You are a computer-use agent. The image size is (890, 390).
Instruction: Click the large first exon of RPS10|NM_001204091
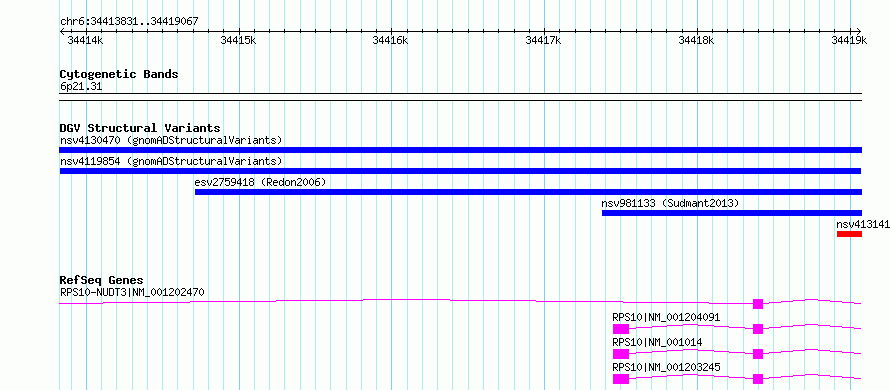pos(621,329)
